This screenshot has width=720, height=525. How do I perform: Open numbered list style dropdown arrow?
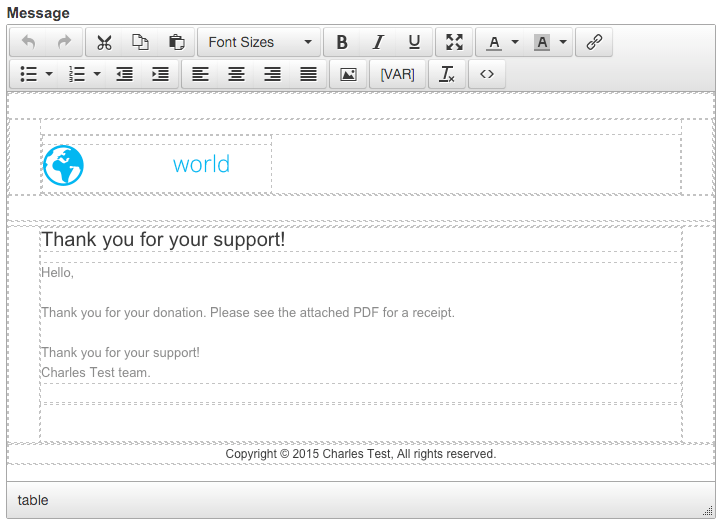tap(97, 74)
